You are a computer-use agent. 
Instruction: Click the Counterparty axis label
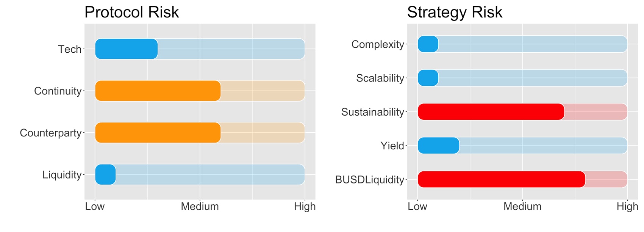[51, 133]
